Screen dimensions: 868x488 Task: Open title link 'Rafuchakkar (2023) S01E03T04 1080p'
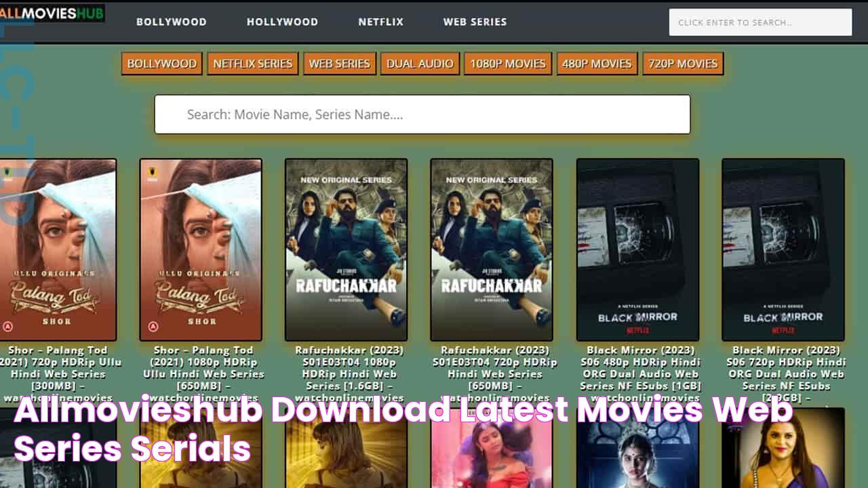(x=349, y=373)
